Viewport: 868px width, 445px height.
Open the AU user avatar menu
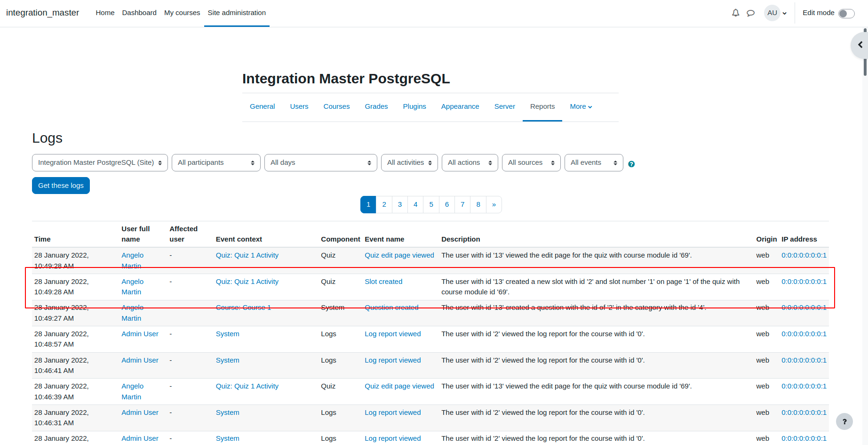[776, 13]
